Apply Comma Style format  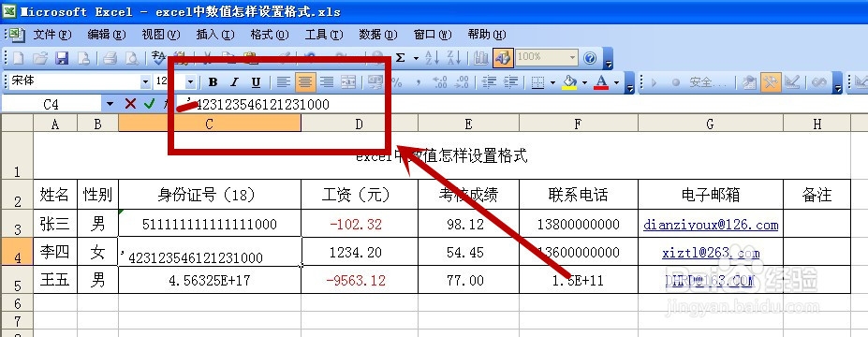[419, 82]
